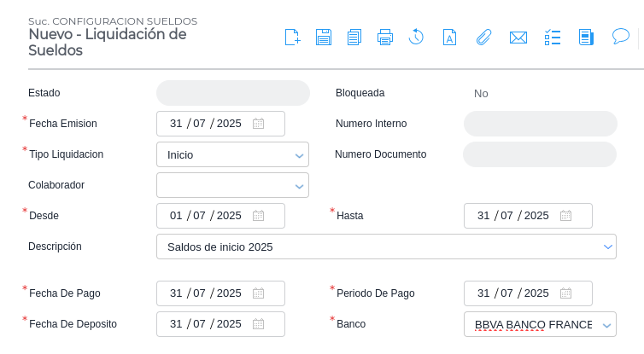This screenshot has width=644, height=354.
Task: Attach a file using the paperclip icon
Action: click(x=483, y=37)
